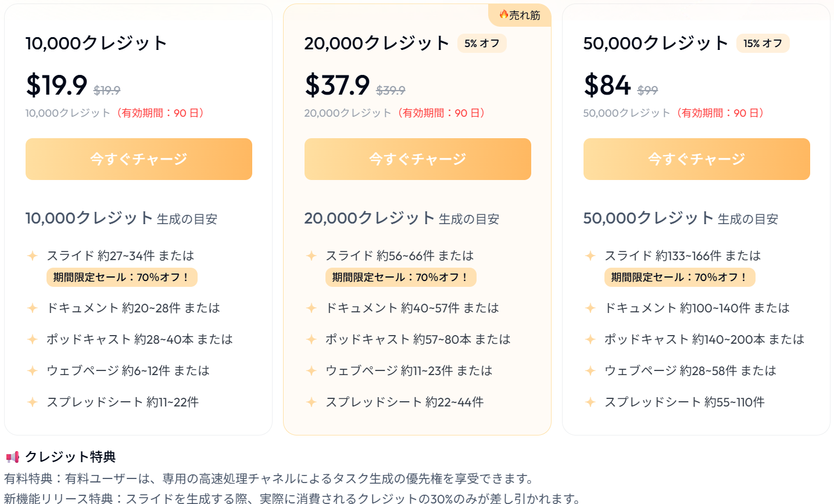This screenshot has width=834, height=504.
Task: Click the 5% オフ discount badge
Action: click(482, 44)
